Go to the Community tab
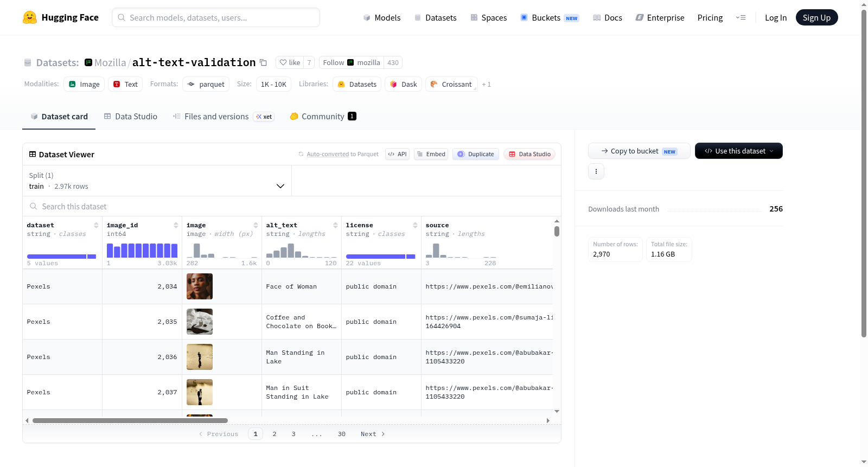This screenshot has height=467, width=868. 323,117
